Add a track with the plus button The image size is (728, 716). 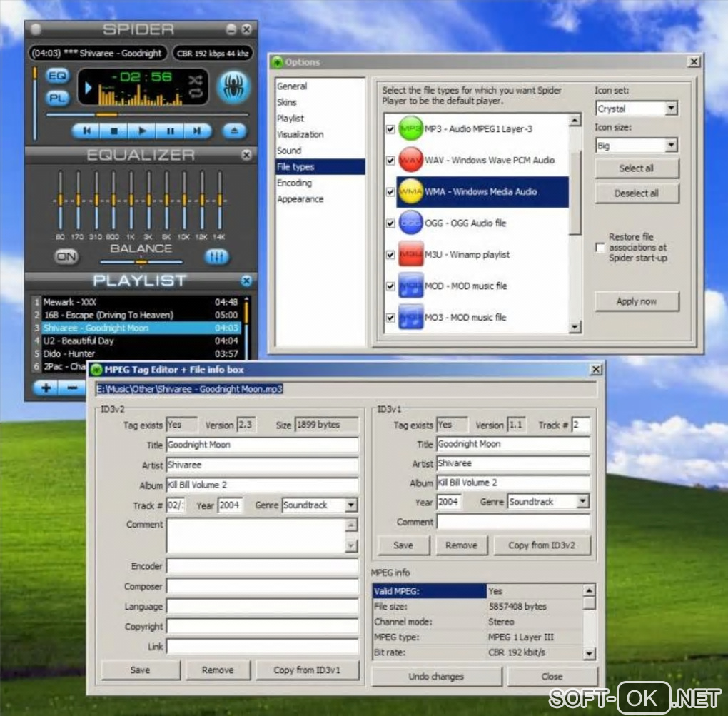[46, 388]
